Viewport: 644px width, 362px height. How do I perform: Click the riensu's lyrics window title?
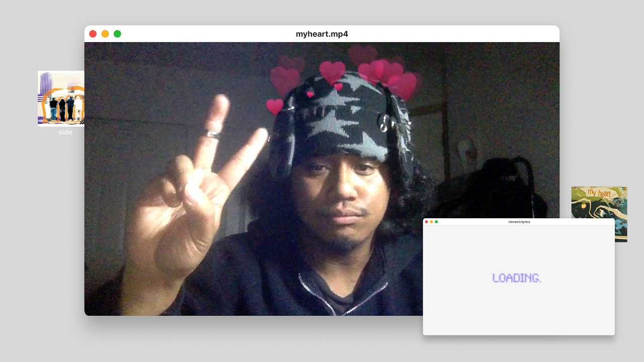pyautogui.click(x=519, y=222)
